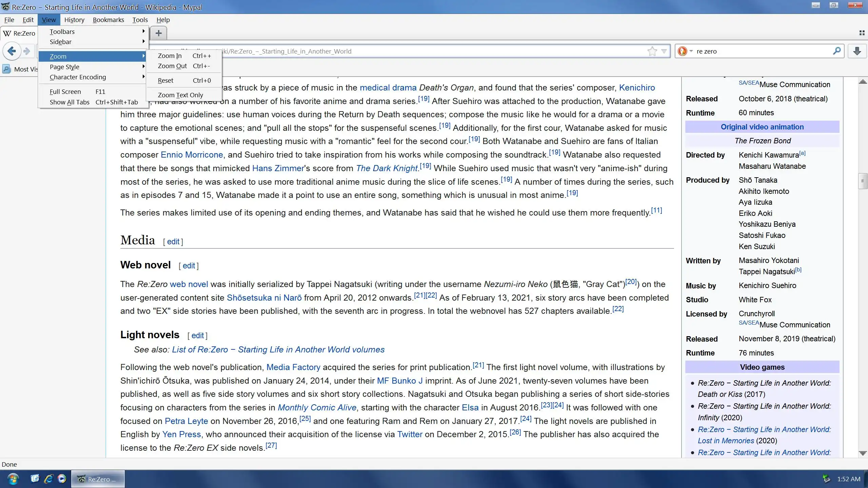This screenshot has height=488, width=868.
Task: Bookmark page with the star icon
Action: pos(652,52)
